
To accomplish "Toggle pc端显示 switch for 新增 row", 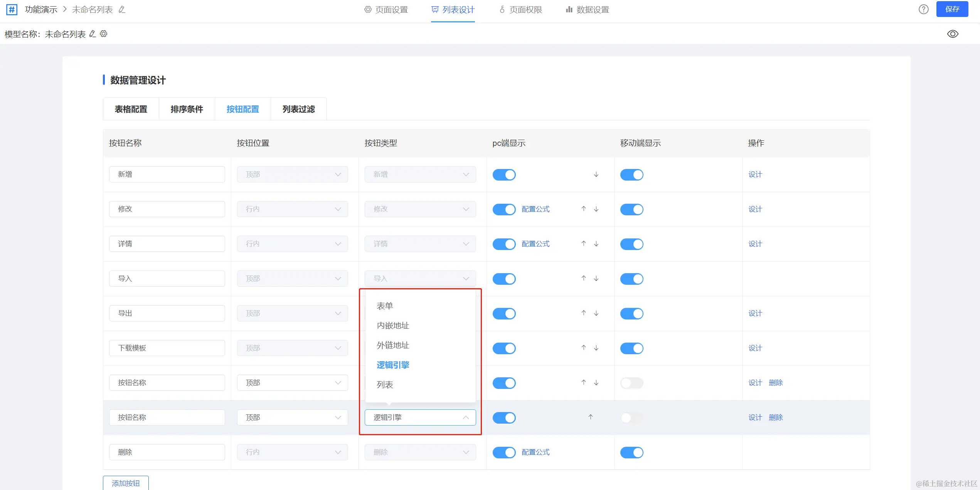I will coord(504,175).
